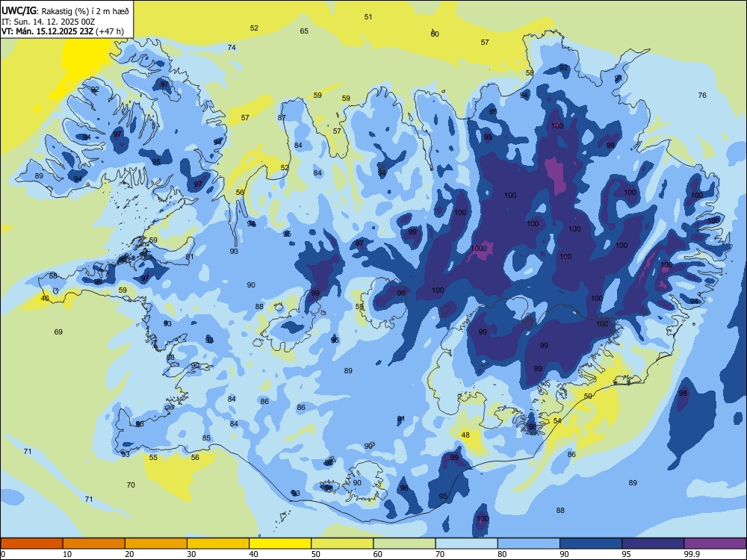The height and width of the screenshot is (560, 747).
Task: Select the dark orange 0–10 legend swatch
Action: pyautogui.click(x=31, y=544)
